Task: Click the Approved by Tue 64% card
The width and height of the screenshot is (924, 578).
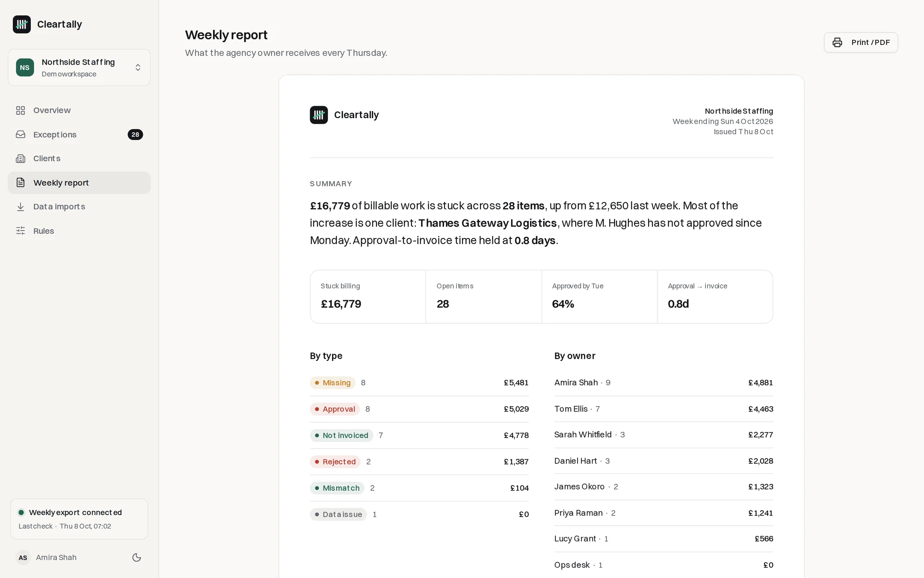Action: click(599, 297)
